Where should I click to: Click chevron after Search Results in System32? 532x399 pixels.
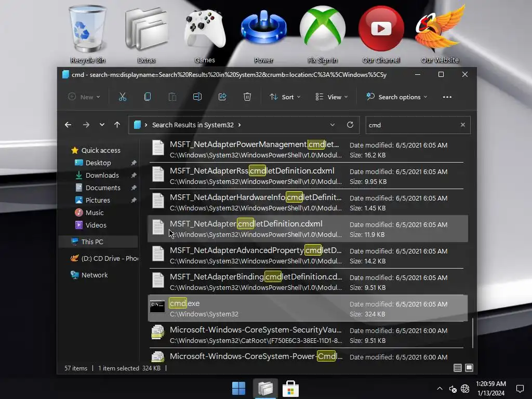pos(240,125)
